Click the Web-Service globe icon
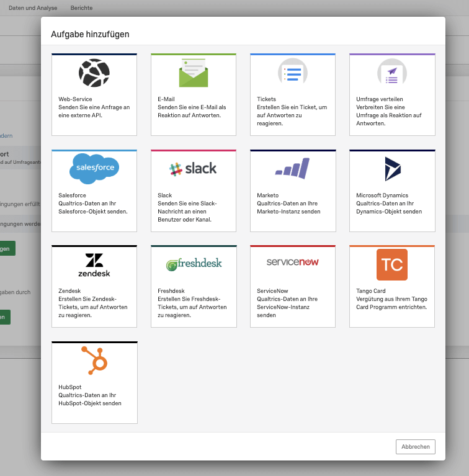The height and width of the screenshot is (476, 469). pyautogui.click(x=94, y=73)
